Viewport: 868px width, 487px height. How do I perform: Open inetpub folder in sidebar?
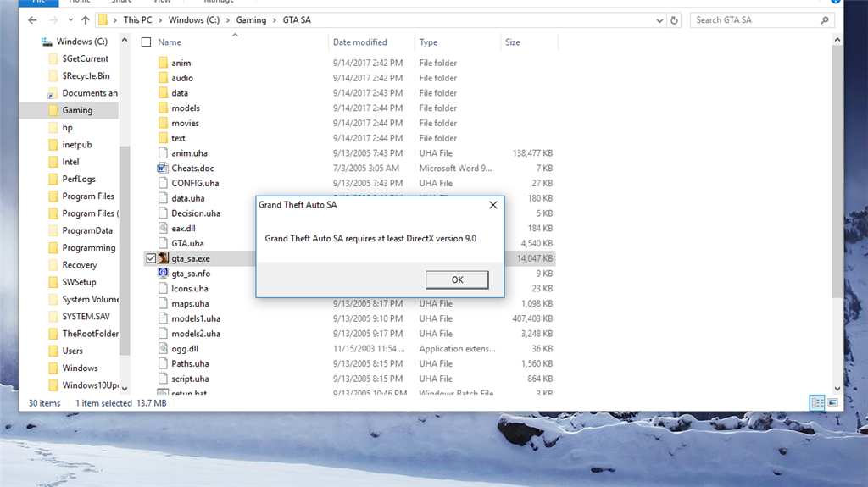pos(76,145)
